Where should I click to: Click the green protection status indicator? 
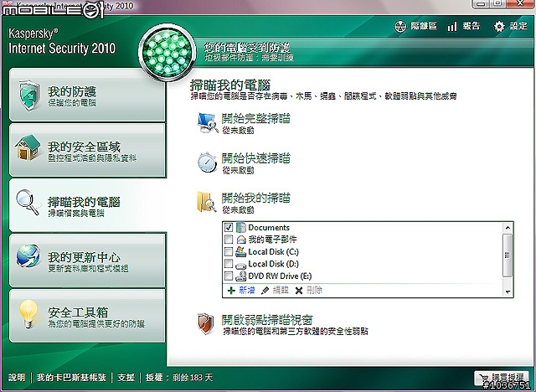167,53
